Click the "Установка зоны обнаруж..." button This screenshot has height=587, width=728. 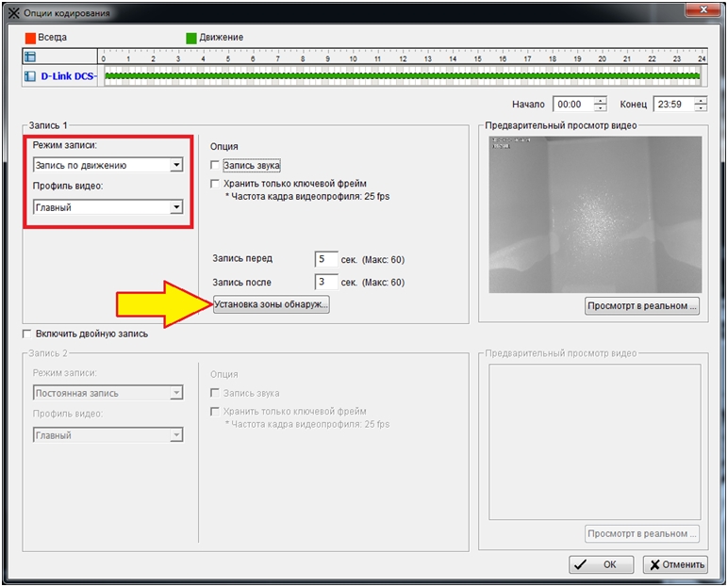tap(272, 305)
